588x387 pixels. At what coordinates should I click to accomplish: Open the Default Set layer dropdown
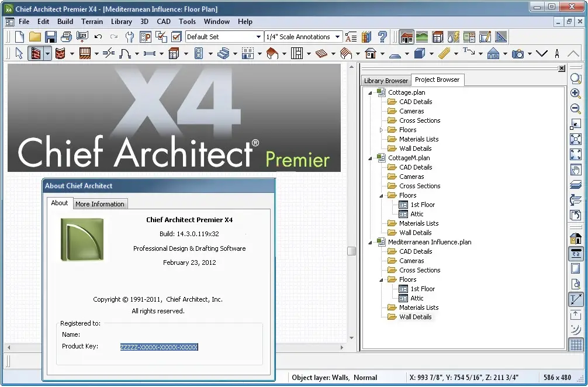click(x=258, y=37)
